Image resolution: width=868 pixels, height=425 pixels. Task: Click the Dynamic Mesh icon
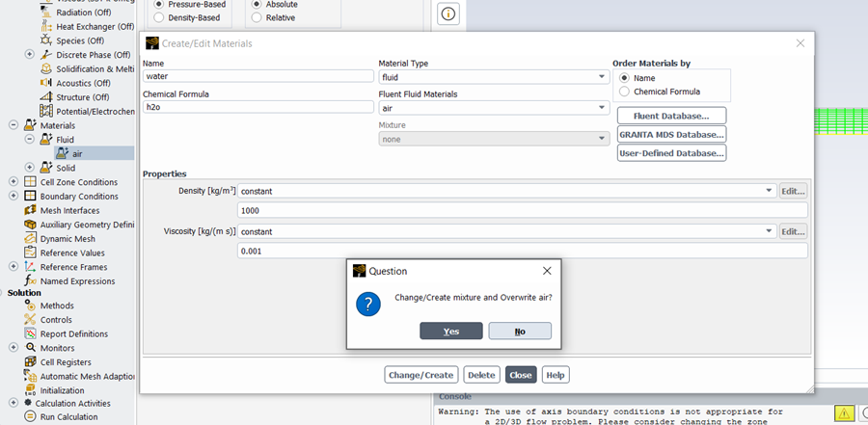click(31, 238)
